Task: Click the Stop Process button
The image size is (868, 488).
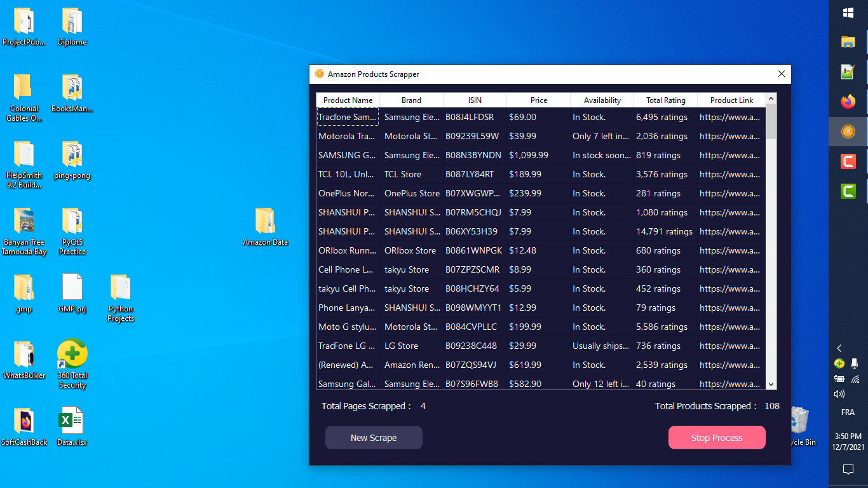Action: (717, 438)
